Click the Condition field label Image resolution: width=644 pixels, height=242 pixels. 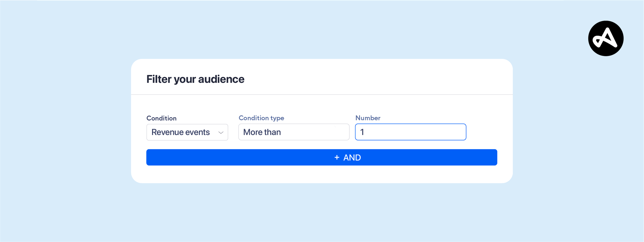(x=161, y=118)
